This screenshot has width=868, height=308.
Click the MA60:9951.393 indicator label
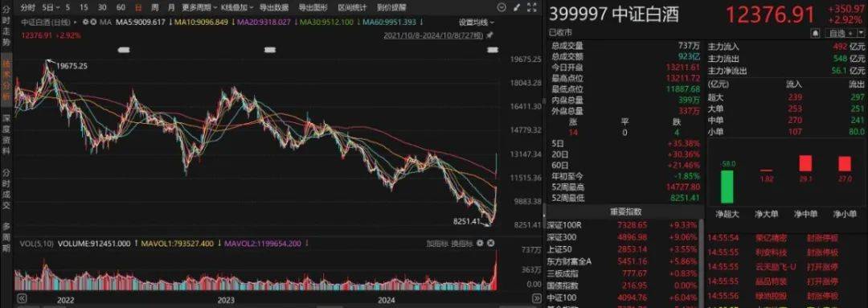(x=389, y=23)
